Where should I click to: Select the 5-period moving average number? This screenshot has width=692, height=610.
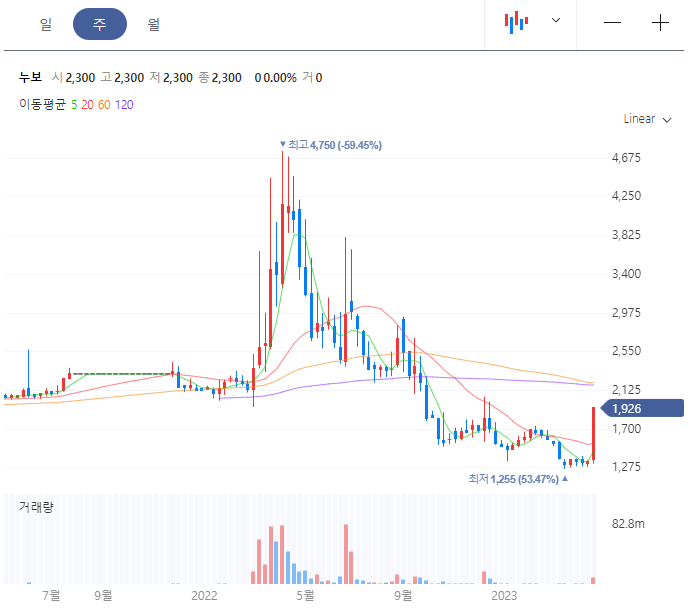[x=74, y=105]
